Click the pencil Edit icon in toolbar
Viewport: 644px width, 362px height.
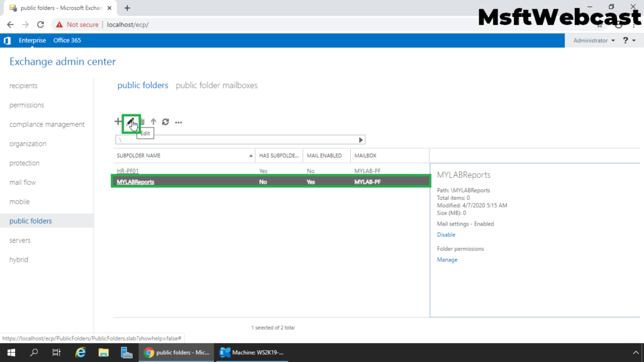tap(131, 122)
